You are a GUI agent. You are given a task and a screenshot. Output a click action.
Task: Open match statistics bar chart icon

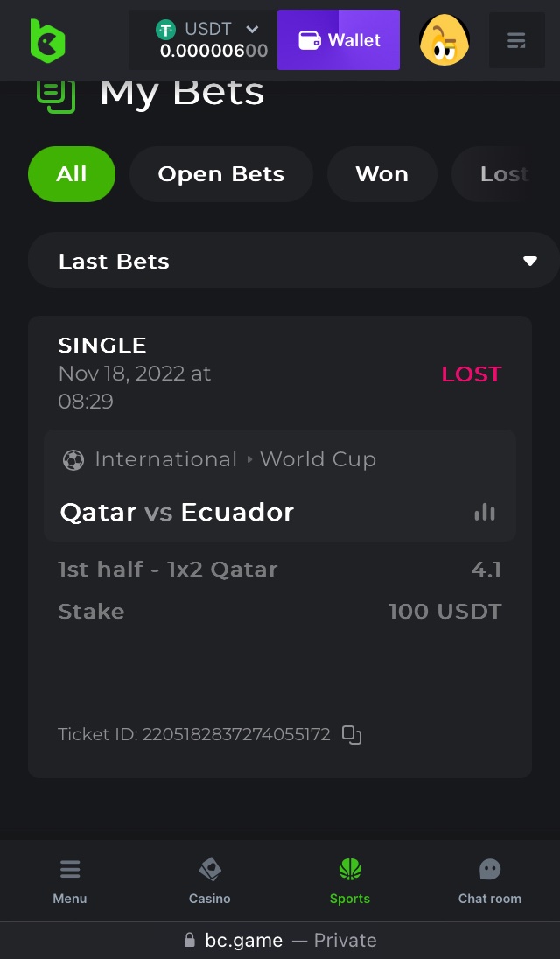pyautogui.click(x=484, y=513)
